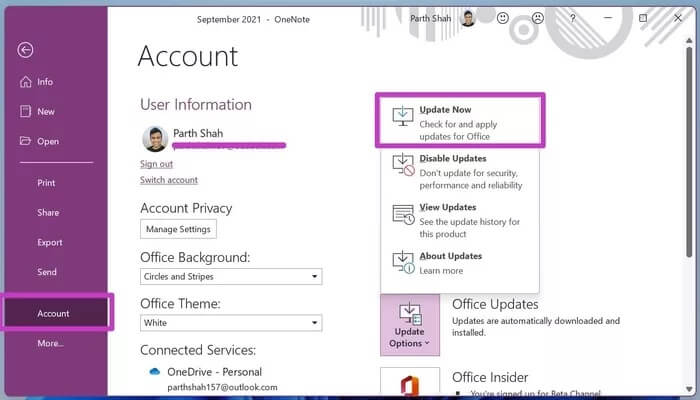
Task: Select Account in the sidebar
Action: [x=54, y=313]
